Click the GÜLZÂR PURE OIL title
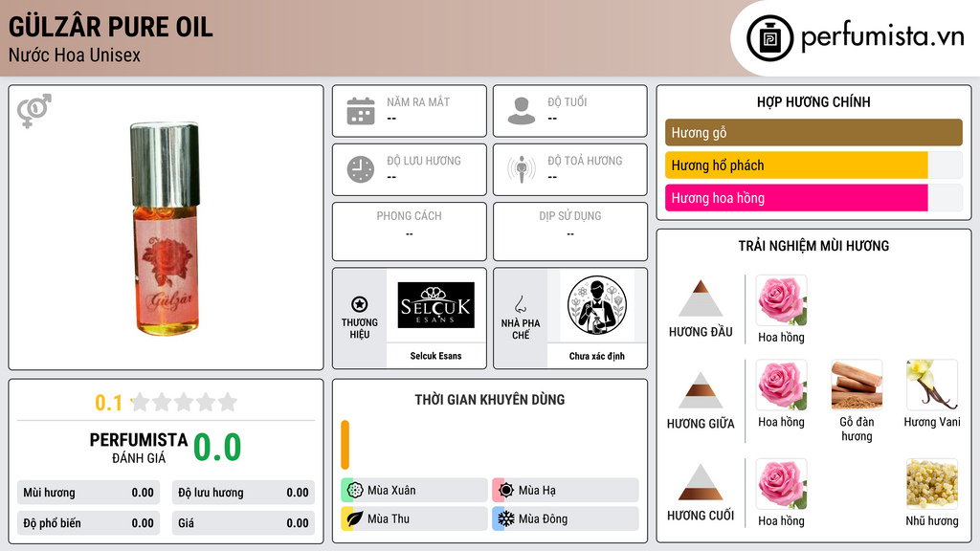 pos(111,27)
